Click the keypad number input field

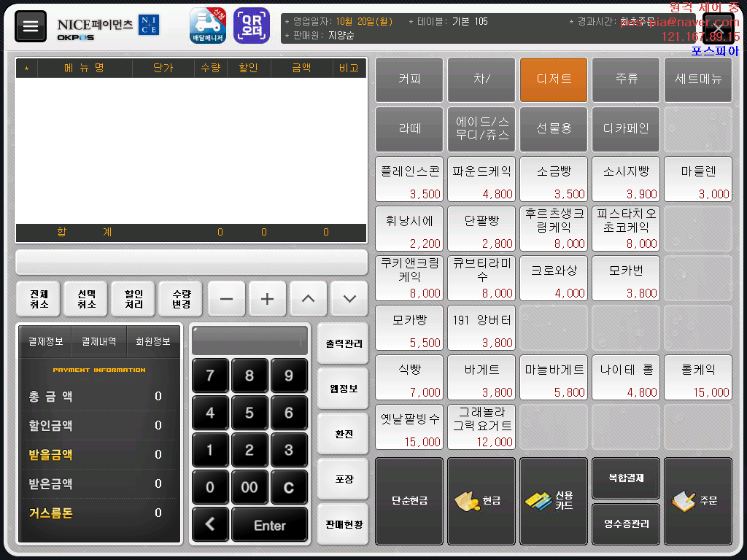249,340
